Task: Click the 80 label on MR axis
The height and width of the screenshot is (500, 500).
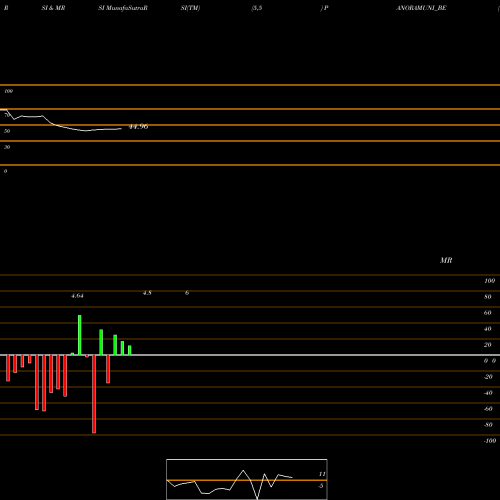Action: click(488, 297)
